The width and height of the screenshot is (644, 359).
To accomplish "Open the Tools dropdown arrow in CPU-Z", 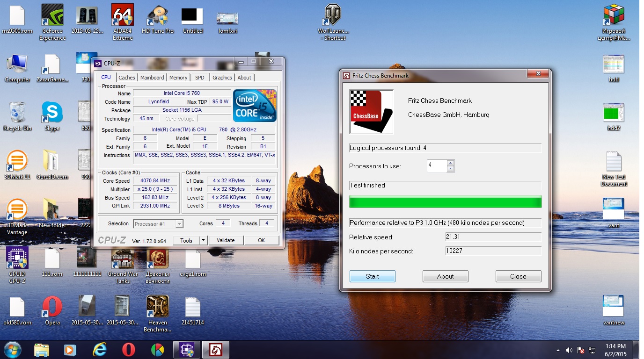I will (x=203, y=240).
